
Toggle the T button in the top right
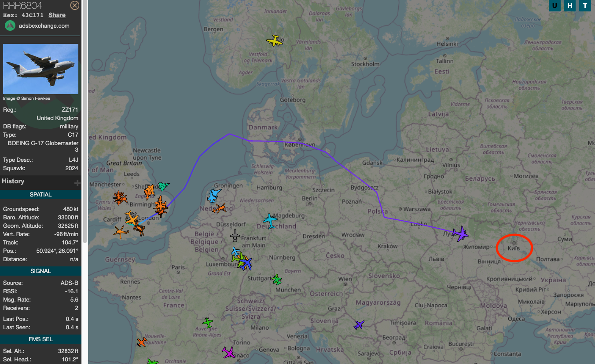click(x=584, y=6)
